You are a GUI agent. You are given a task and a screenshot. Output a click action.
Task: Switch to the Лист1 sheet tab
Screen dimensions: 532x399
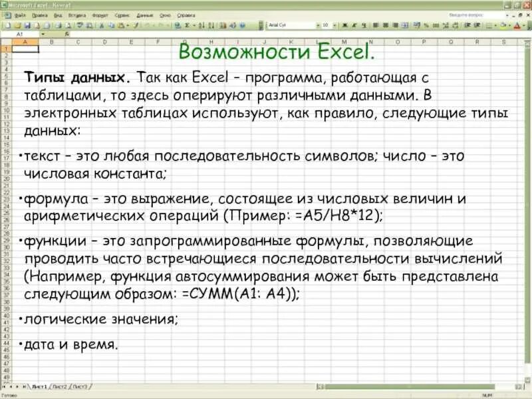(x=39, y=386)
